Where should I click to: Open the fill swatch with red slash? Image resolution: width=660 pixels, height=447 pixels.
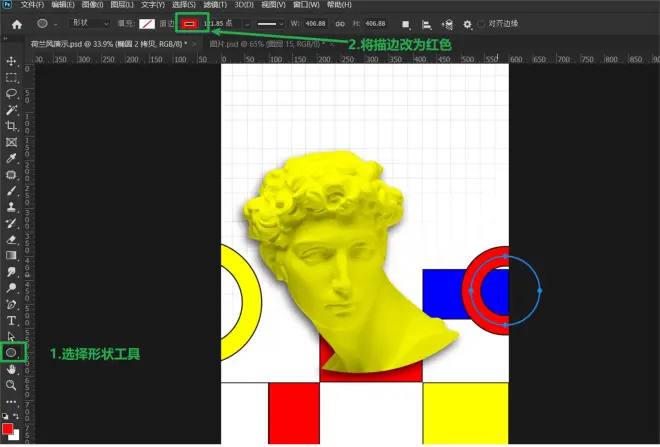click(x=147, y=24)
